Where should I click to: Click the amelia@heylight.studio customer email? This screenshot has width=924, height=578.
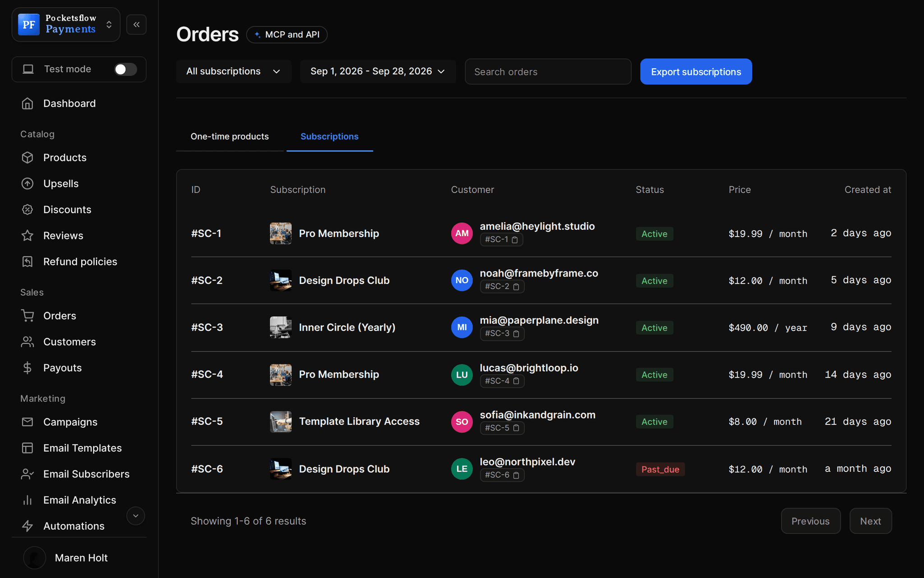(x=537, y=226)
